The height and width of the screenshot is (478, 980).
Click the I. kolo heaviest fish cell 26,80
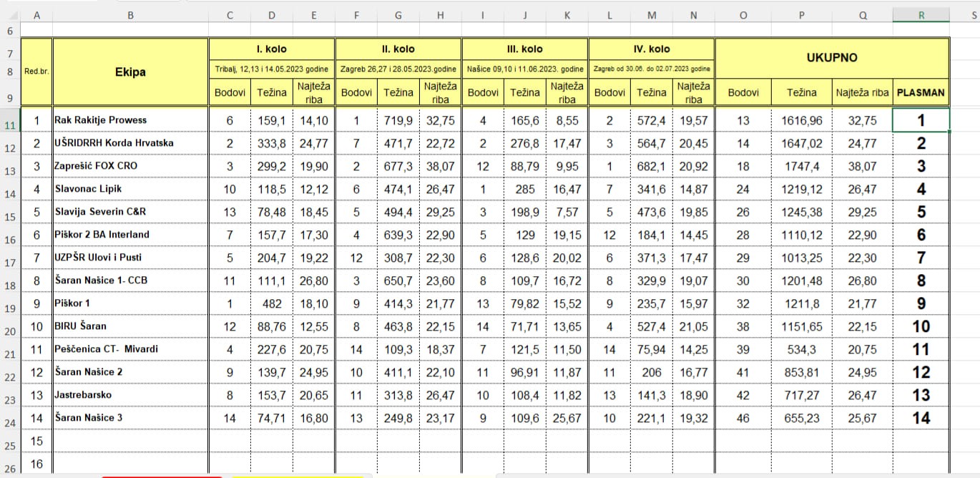(x=314, y=281)
